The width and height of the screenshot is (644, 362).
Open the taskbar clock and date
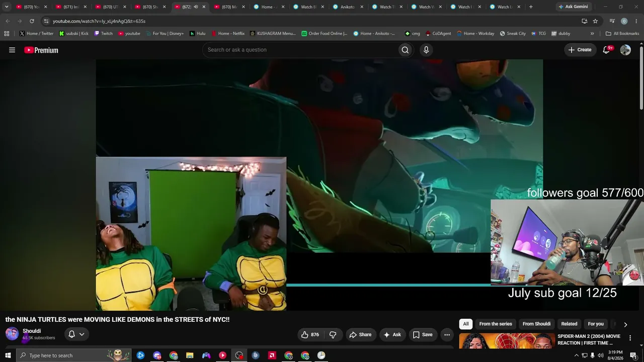[x=615, y=355]
